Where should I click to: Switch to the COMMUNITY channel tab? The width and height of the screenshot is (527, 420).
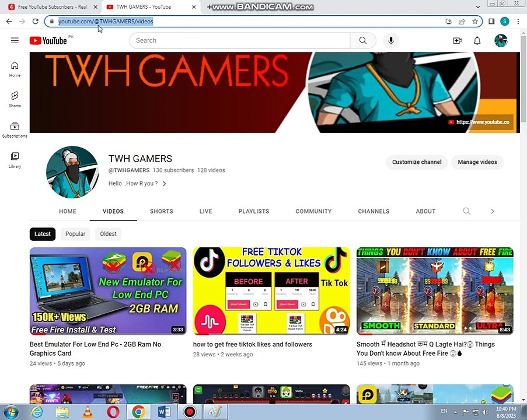pyautogui.click(x=313, y=211)
